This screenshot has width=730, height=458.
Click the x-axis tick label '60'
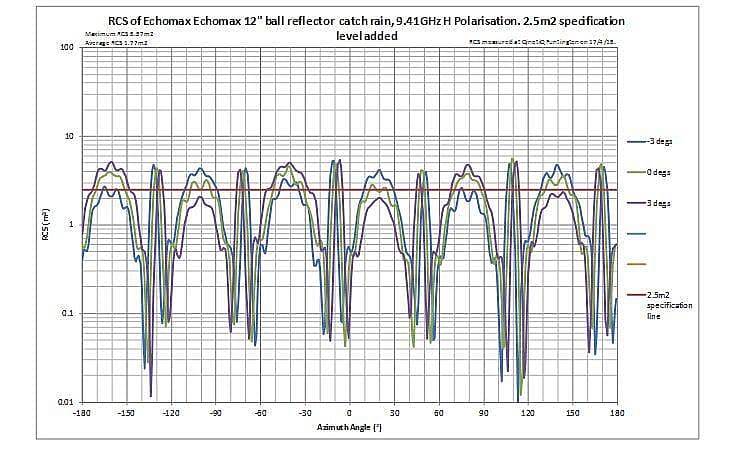pos(439,413)
